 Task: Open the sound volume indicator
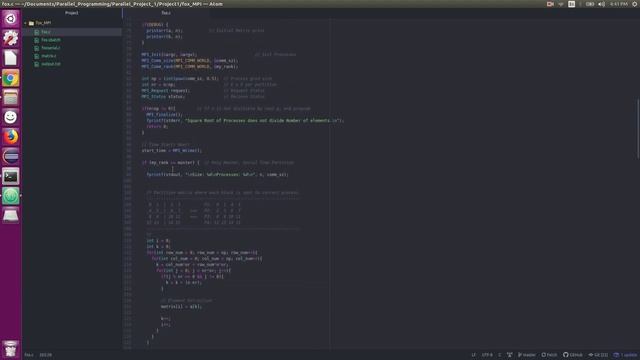tap(601, 4)
